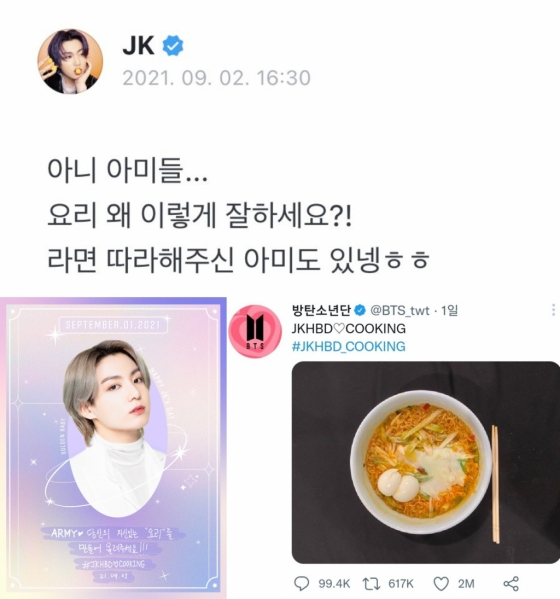This screenshot has height=599, width=560.
Task: Open the September 01 2021 birthday poster
Action: pos(113,448)
